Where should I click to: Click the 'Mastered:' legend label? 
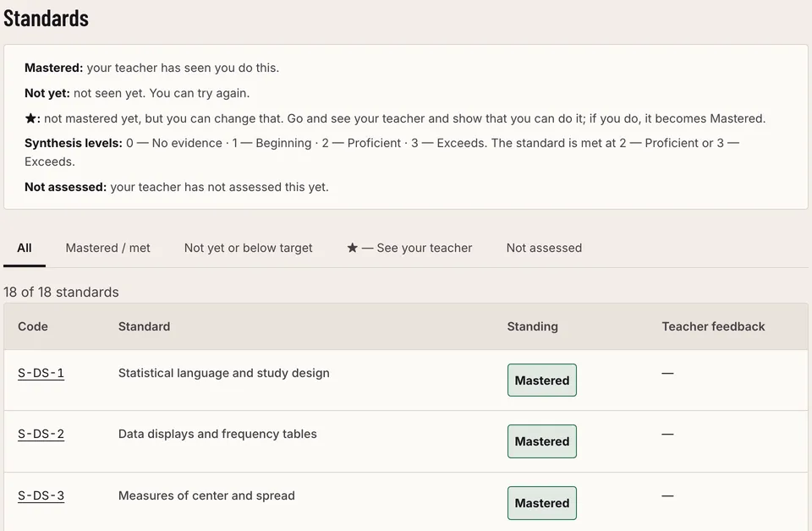54,68
